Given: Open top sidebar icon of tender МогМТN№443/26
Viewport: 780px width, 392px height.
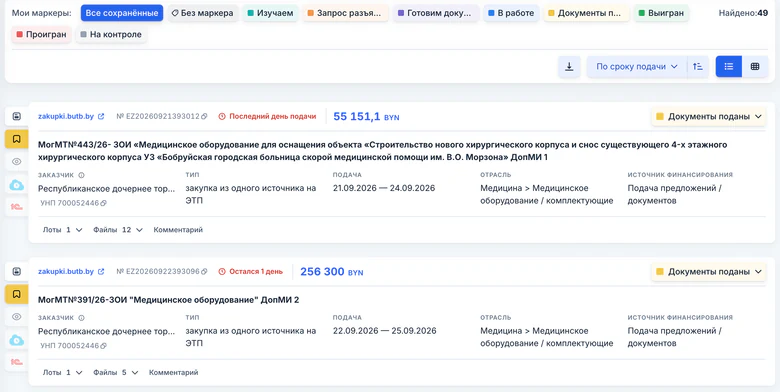Looking at the screenshot, I should (x=17, y=116).
